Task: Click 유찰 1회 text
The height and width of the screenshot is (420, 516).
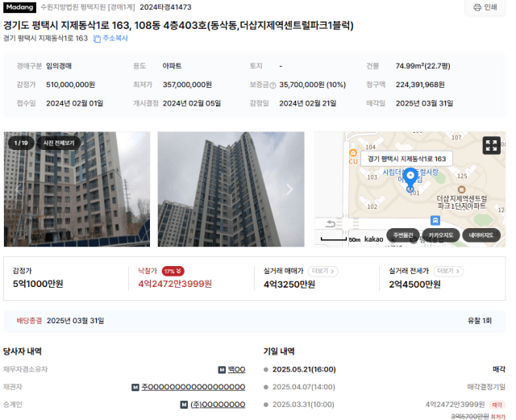Action: coord(480,321)
